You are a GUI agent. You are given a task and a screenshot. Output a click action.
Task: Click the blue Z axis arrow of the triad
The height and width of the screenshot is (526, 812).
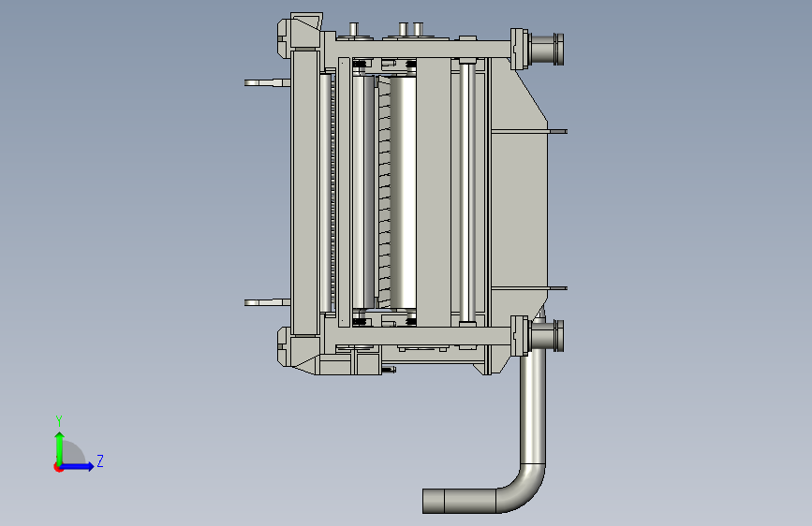coord(78,466)
